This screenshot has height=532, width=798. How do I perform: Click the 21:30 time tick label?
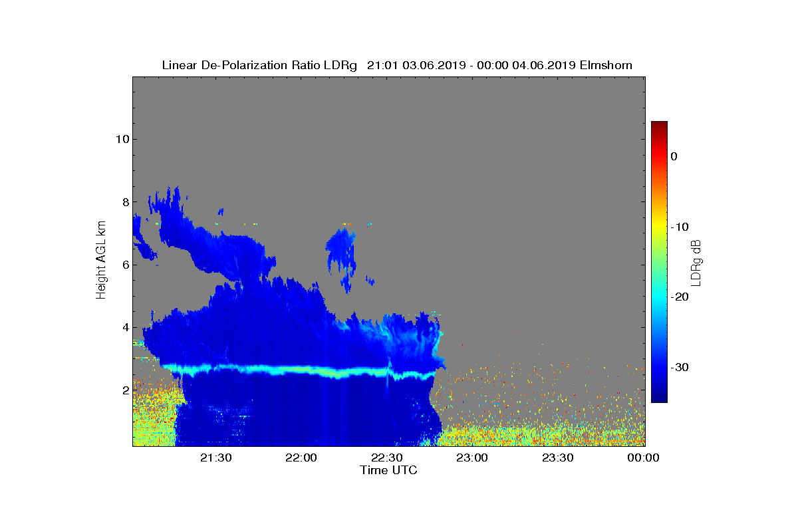click(215, 458)
